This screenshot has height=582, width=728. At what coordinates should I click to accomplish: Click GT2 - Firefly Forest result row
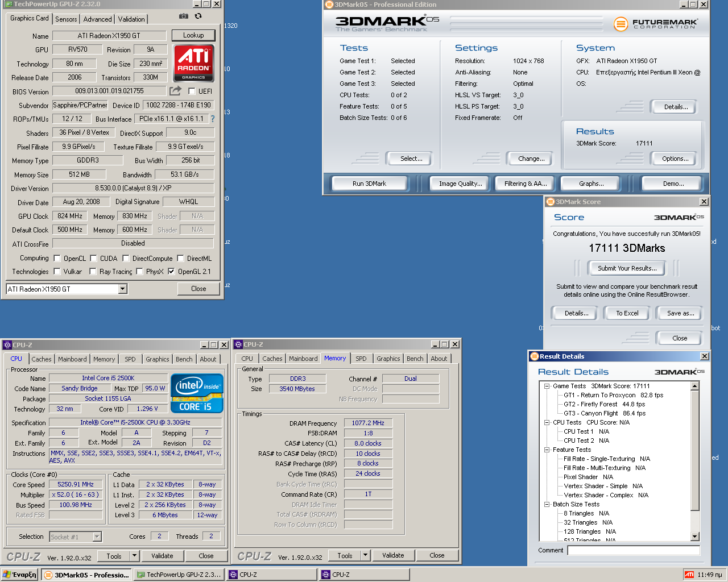tap(604, 404)
